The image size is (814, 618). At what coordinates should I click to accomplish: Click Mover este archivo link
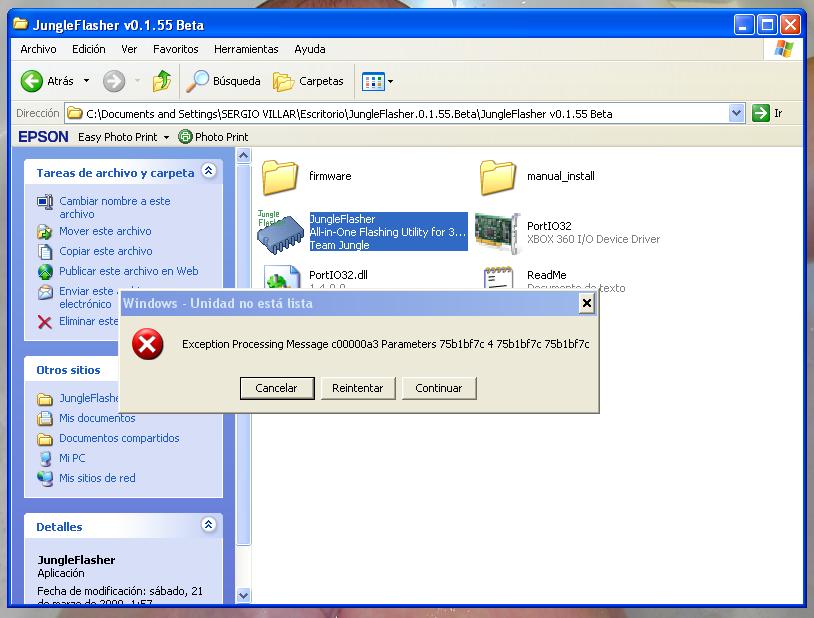click(x=105, y=231)
